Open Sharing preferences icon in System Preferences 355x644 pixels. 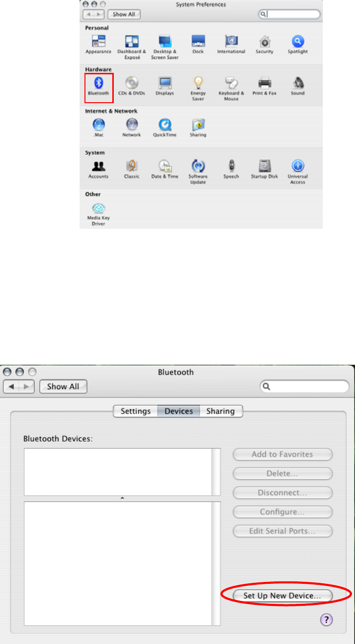[x=198, y=127]
